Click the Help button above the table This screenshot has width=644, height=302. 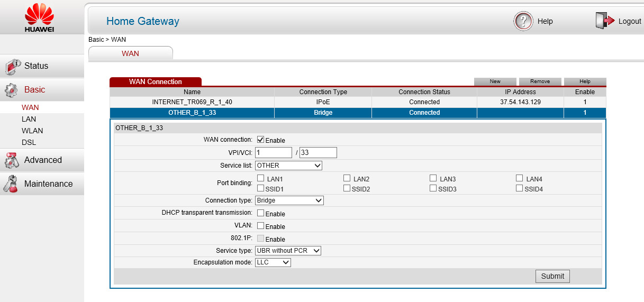point(585,81)
